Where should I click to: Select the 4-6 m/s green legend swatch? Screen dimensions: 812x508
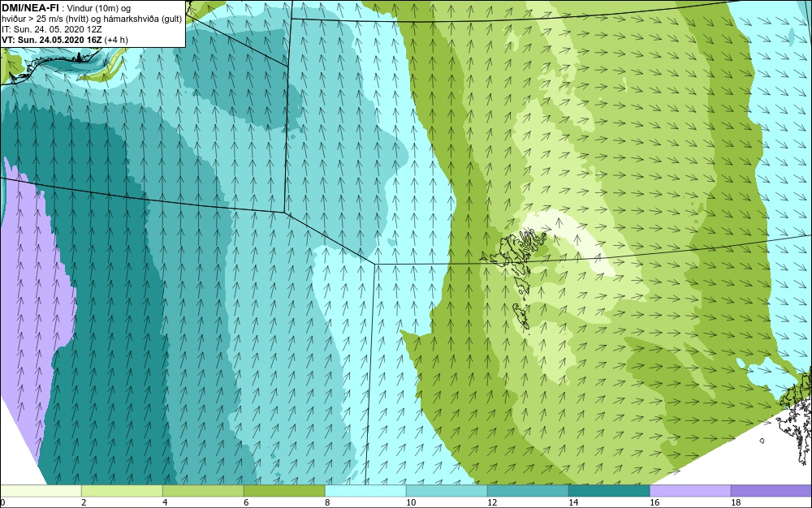coord(203,490)
